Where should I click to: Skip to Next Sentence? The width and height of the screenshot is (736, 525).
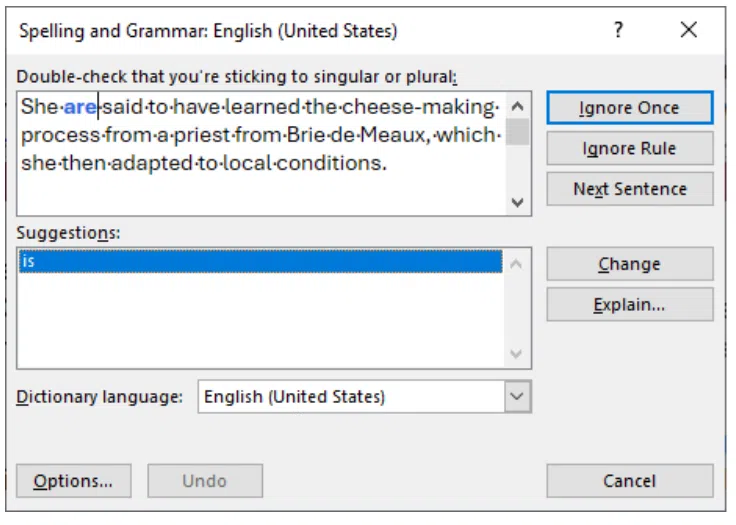629,189
